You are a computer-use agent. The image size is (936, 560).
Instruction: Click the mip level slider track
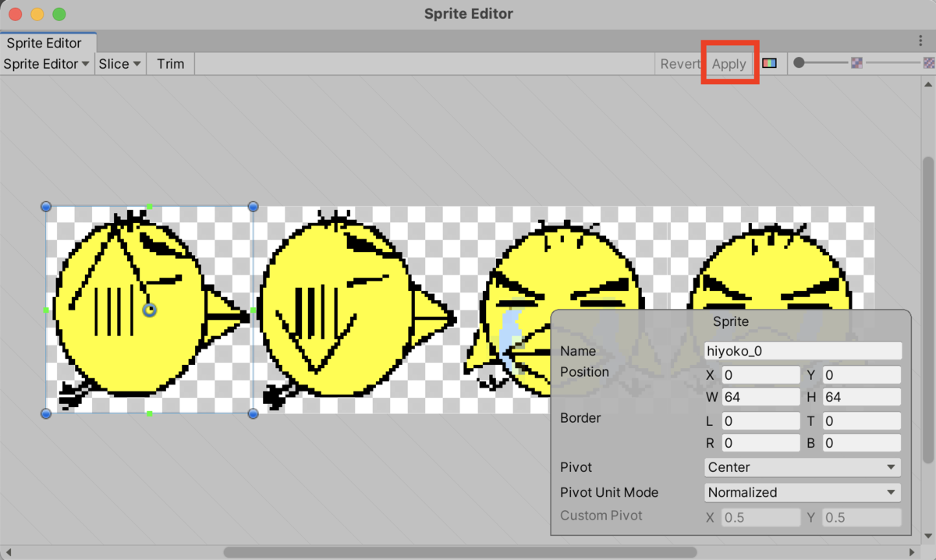click(893, 63)
